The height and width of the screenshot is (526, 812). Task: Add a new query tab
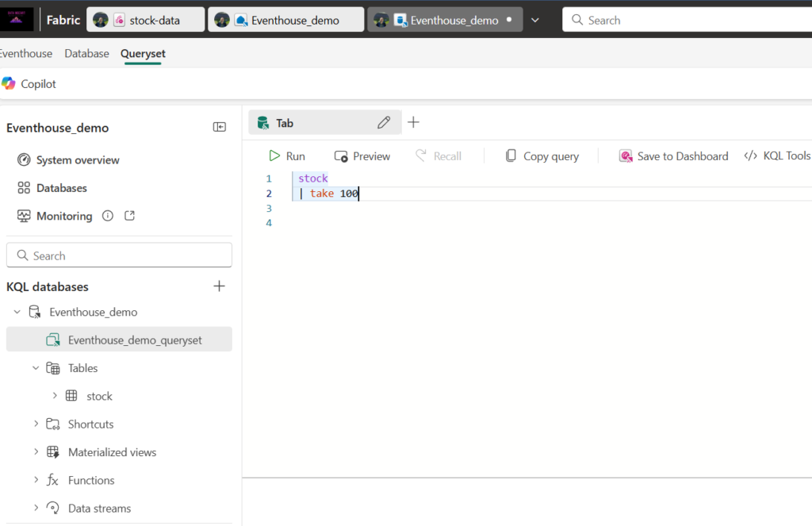click(413, 123)
